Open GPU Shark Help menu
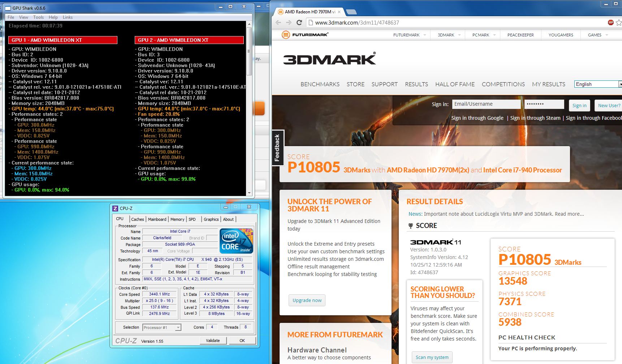The image size is (622, 364). (53, 17)
